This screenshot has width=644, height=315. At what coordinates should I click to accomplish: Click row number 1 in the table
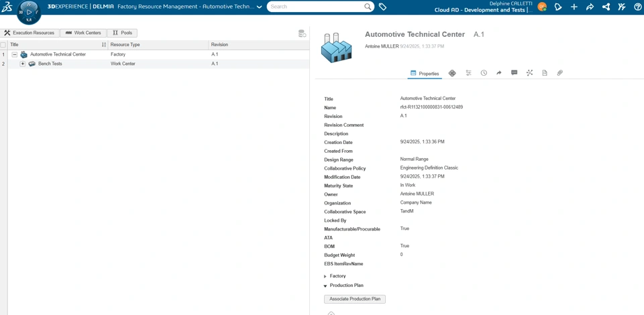pos(3,54)
